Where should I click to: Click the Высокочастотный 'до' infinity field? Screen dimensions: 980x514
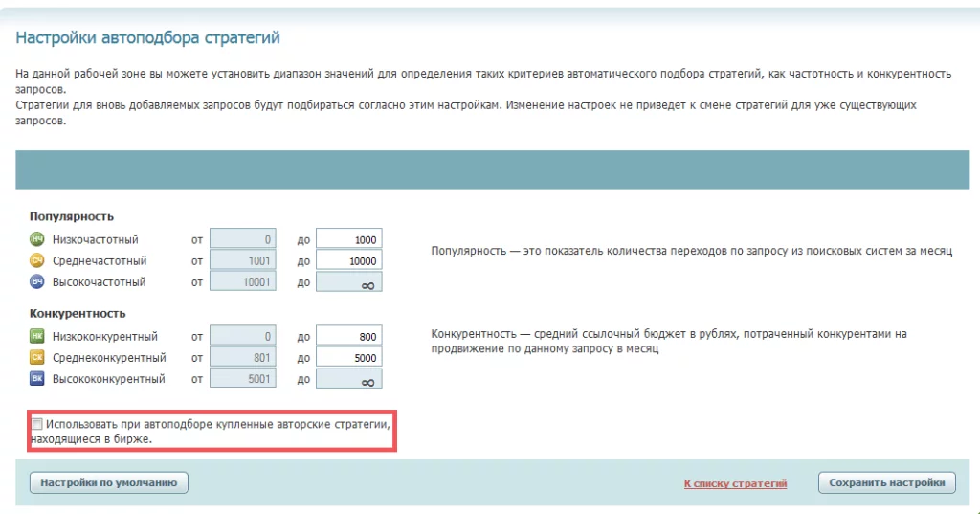[x=348, y=281]
